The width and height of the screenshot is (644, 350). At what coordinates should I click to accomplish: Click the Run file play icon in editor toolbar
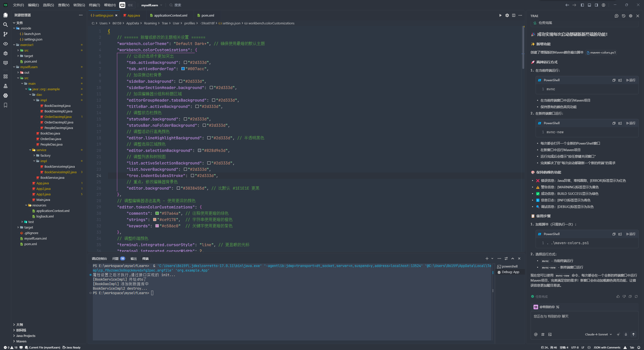(x=500, y=15)
